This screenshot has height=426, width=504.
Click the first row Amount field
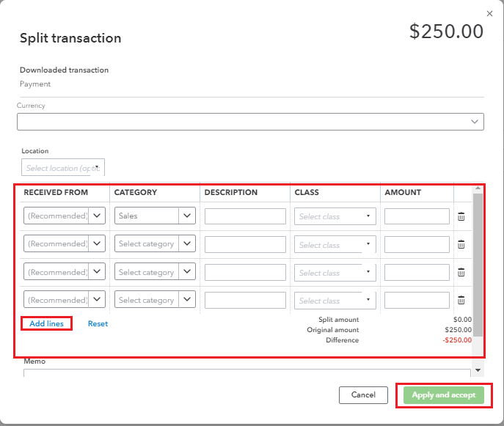(417, 216)
